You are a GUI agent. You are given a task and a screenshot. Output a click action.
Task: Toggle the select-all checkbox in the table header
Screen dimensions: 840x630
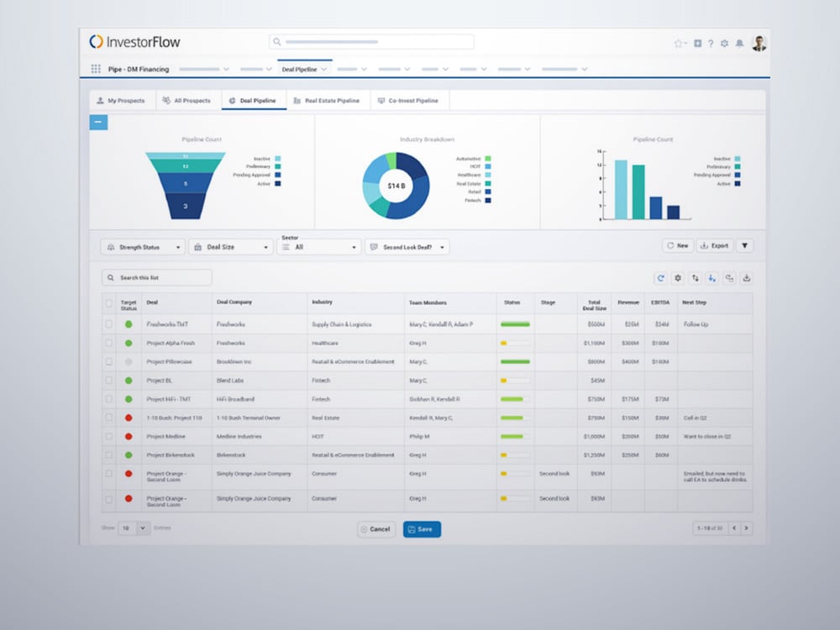click(x=108, y=303)
